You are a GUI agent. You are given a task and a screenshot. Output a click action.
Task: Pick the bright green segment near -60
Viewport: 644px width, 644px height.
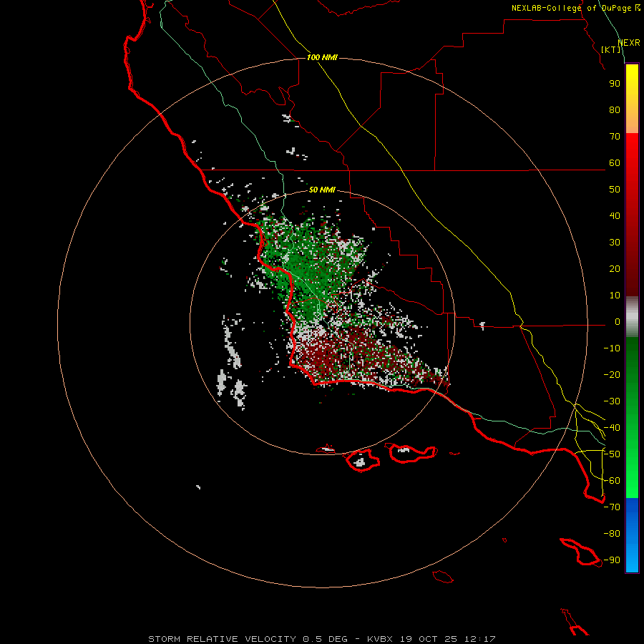point(632,481)
